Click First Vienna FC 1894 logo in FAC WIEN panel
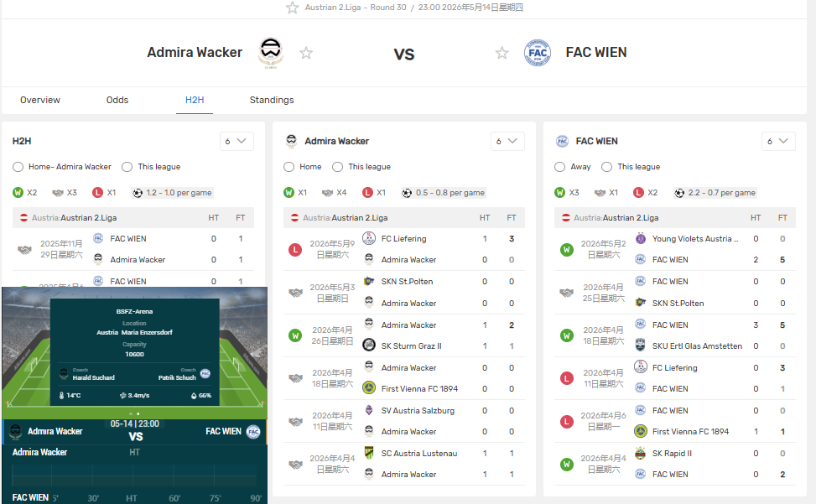Image resolution: width=816 pixels, height=504 pixels. (x=641, y=431)
